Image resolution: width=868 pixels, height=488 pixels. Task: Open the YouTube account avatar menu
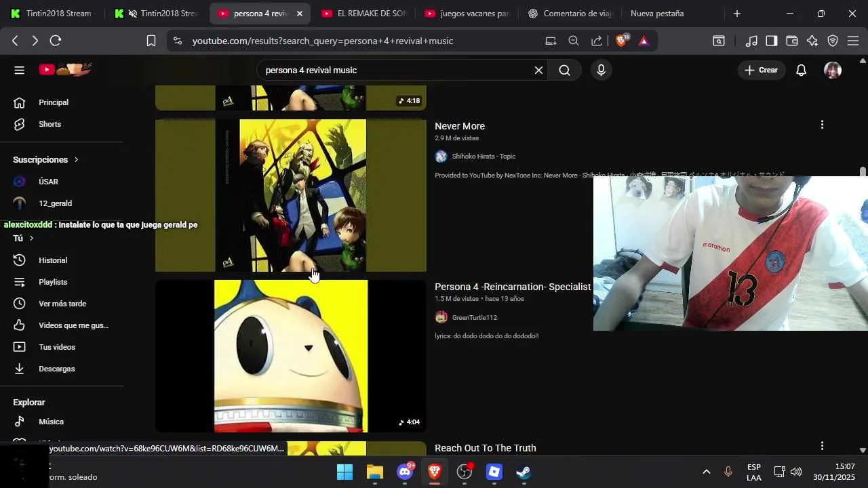coord(833,70)
